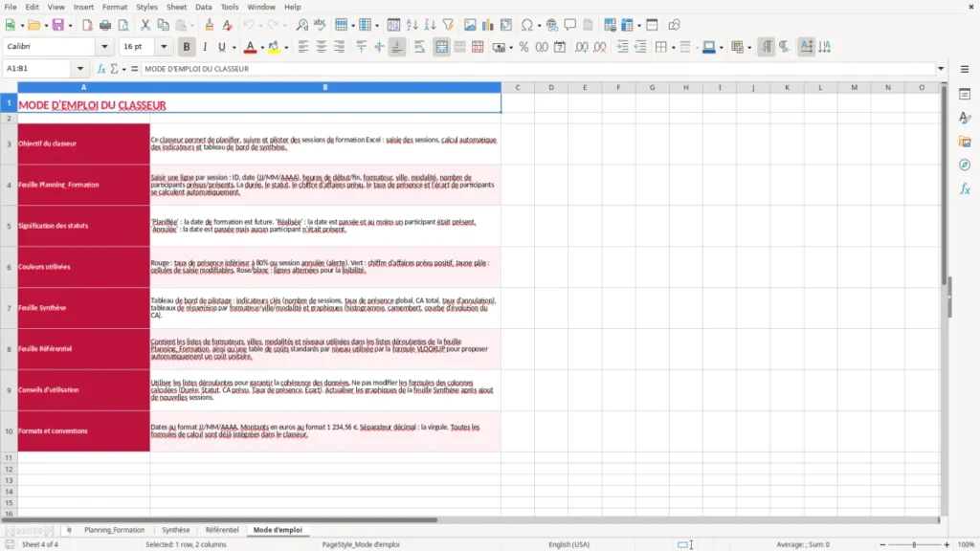Open the sidebar Gallery panel

[x=965, y=142]
